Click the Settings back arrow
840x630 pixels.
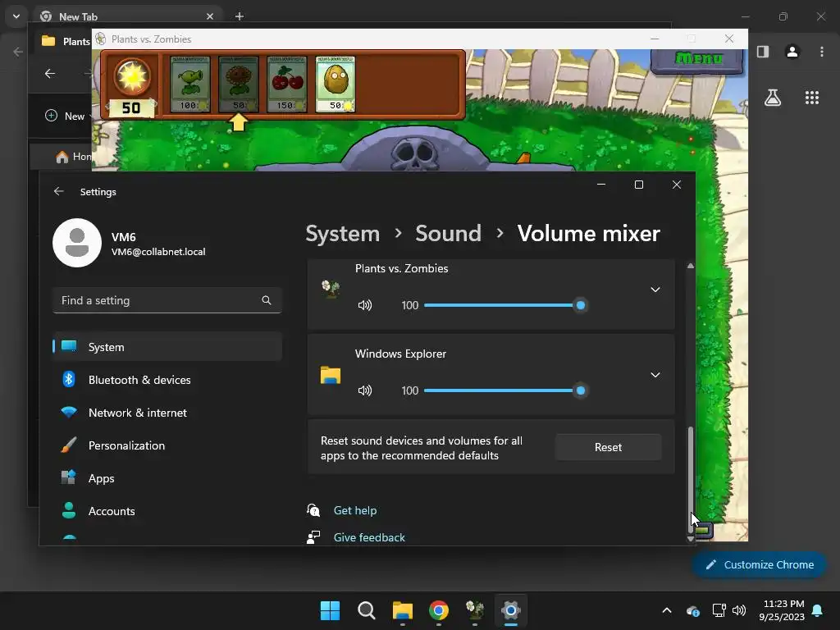(59, 191)
